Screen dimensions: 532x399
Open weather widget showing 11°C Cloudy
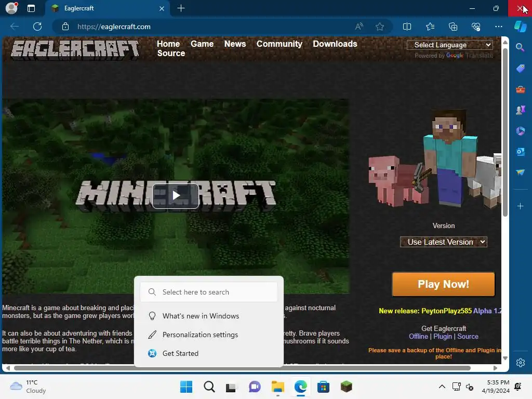(x=28, y=387)
